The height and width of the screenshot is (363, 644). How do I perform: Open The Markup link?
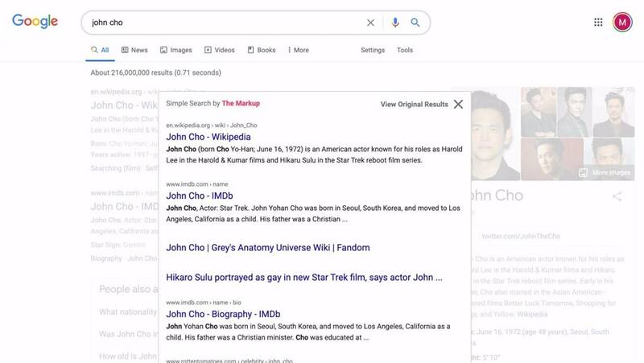coord(241,104)
